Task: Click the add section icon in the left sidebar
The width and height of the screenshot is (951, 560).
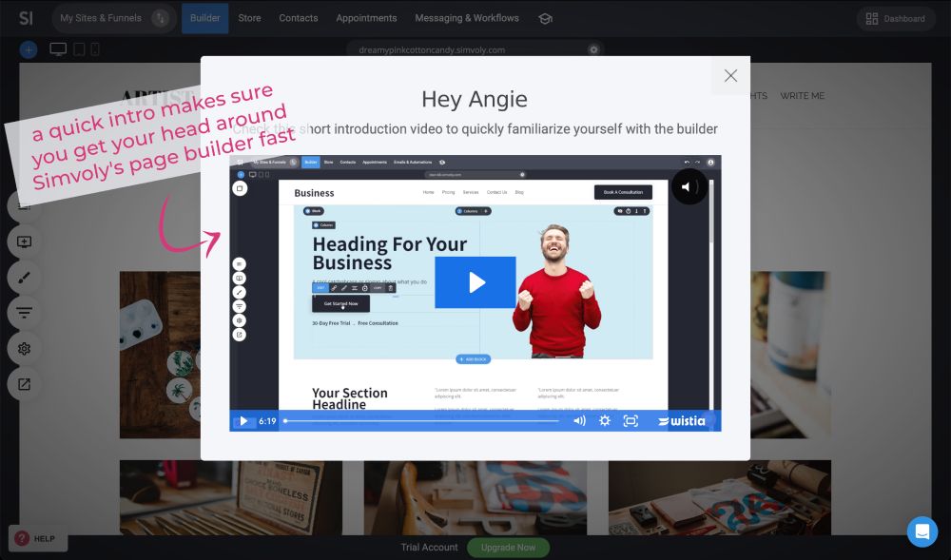Action: pos(25,241)
